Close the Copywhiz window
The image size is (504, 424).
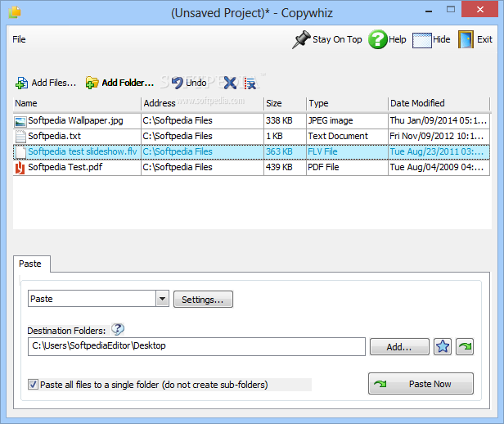pyautogui.click(x=480, y=9)
